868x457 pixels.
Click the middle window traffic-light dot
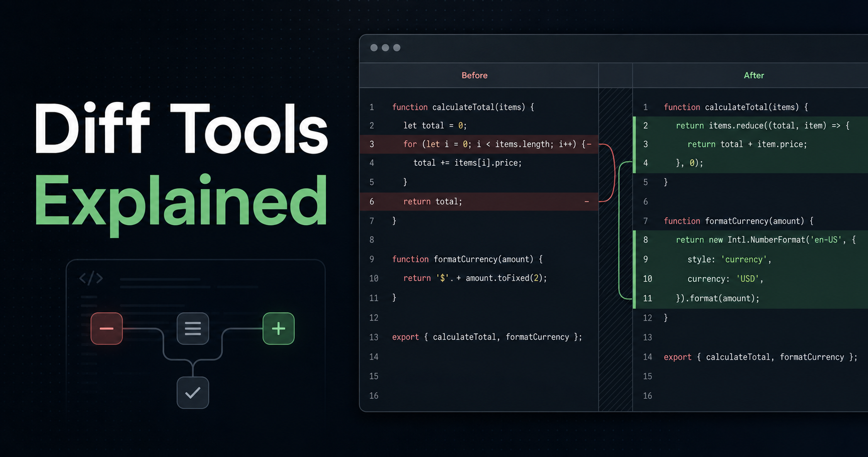point(386,48)
